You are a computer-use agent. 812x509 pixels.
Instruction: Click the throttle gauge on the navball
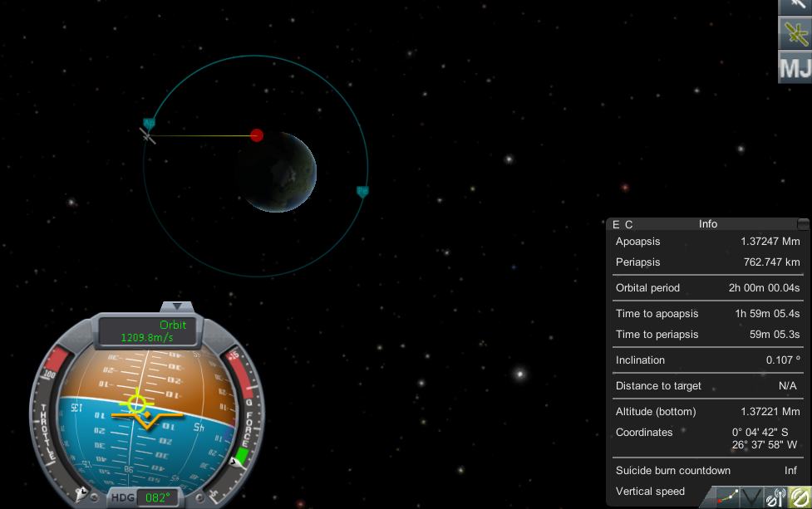(x=48, y=415)
